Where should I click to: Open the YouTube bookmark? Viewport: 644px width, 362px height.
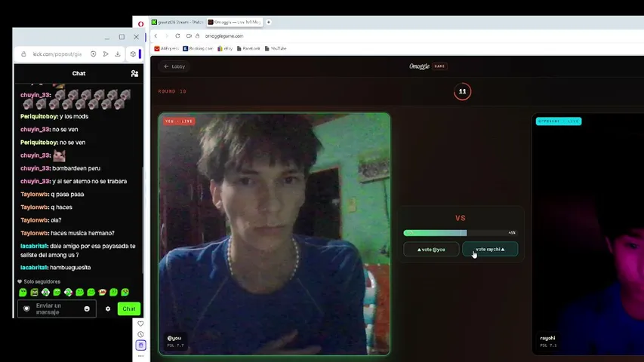[x=276, y=48]
